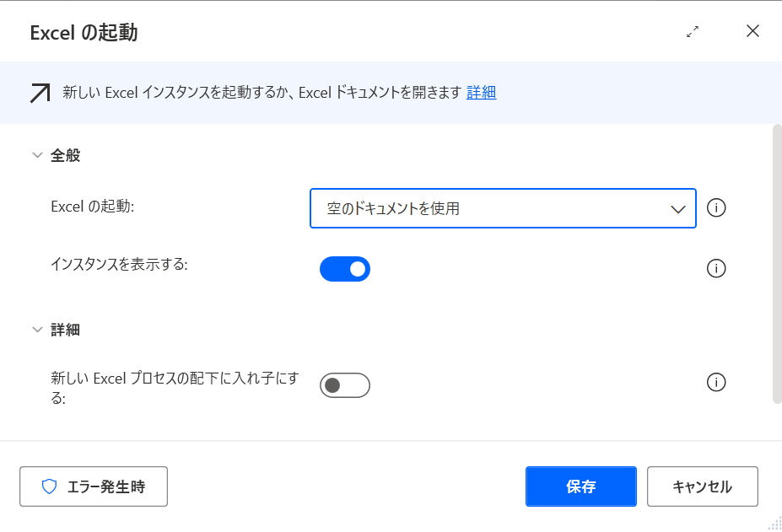Open the 詳細 hyperlink in the description banner
Viewport: 782px width, 532px height.
(481, 93)
